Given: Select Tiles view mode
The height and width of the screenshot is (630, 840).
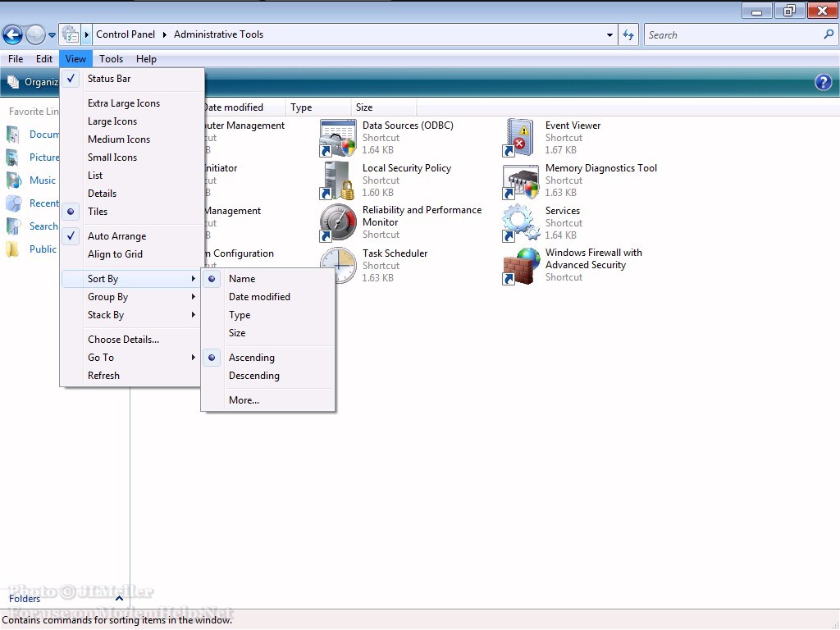Looking at the screenshot, I should 132,212.
